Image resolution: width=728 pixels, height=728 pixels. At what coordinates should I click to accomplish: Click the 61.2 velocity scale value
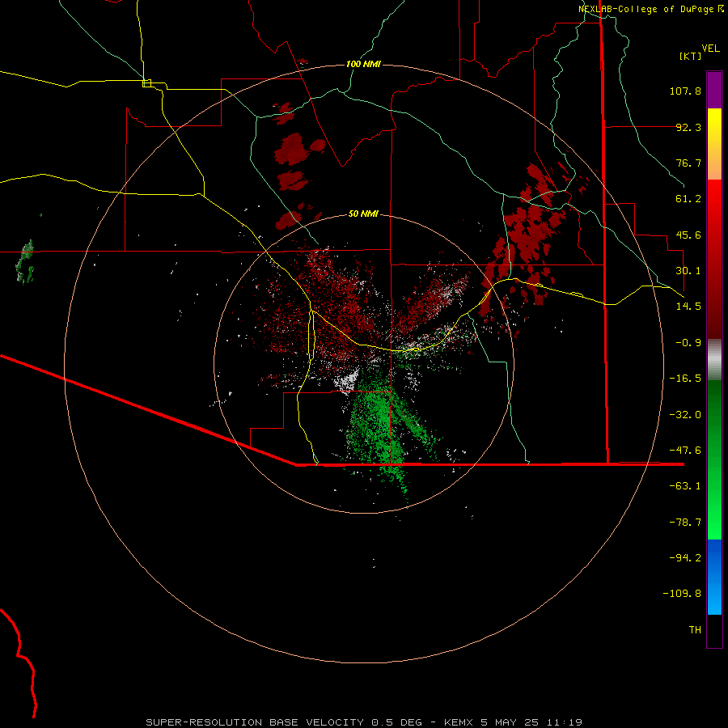tap(688, 199)
